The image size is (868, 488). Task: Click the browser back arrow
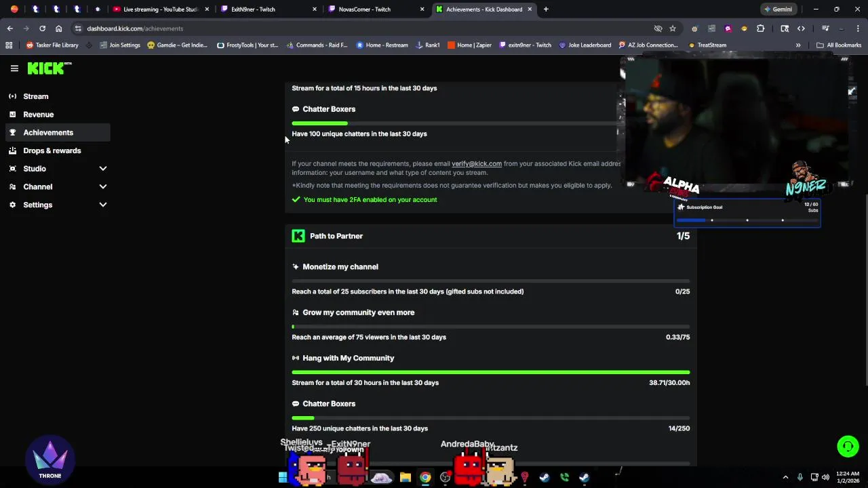point(9,28)
